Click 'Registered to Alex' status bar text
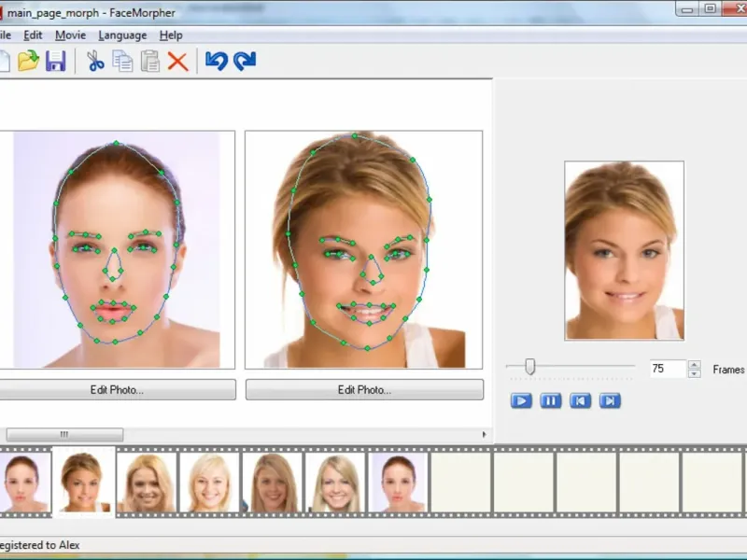 tap(40, 545)
